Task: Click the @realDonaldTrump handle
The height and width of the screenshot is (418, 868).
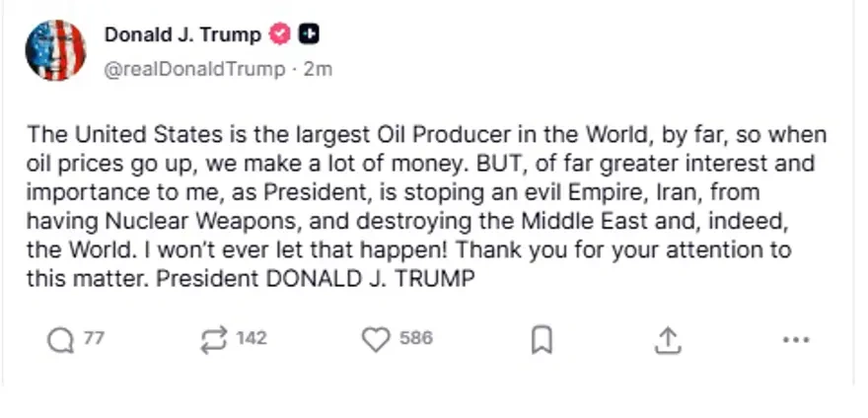Action: [x=195, y=69]
